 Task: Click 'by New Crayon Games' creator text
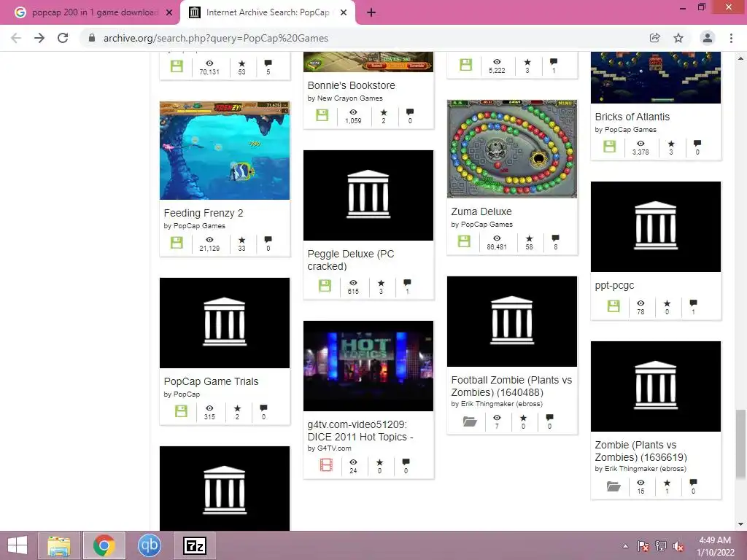pyautogui.click(x=345, y=98)
